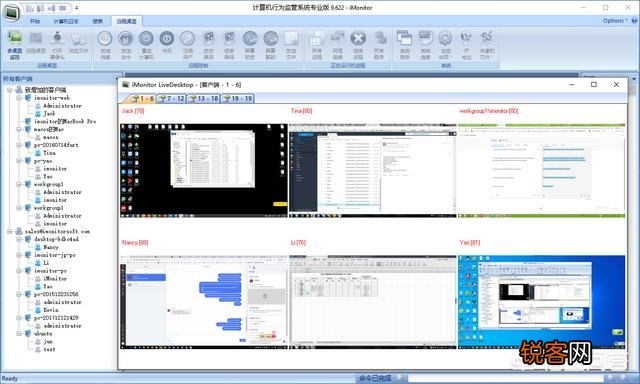Image resolution: width=640 pixels, height=384 pixels.
Task: Select user Li in the client tree
Action: (46, 263)
